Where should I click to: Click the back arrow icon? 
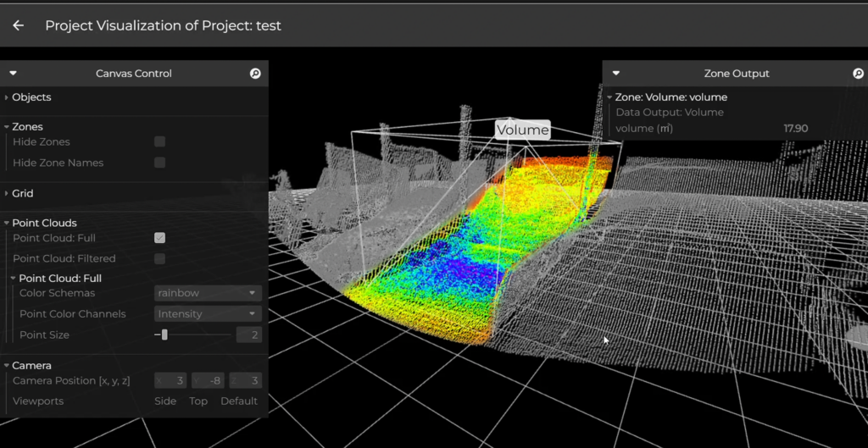tap(18, 25)
